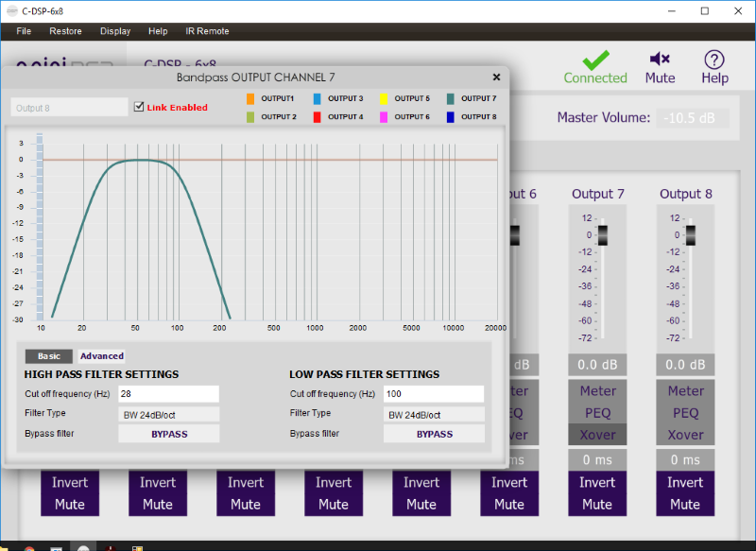
Task: Open Help via the question mark icon
Action: 714,60
